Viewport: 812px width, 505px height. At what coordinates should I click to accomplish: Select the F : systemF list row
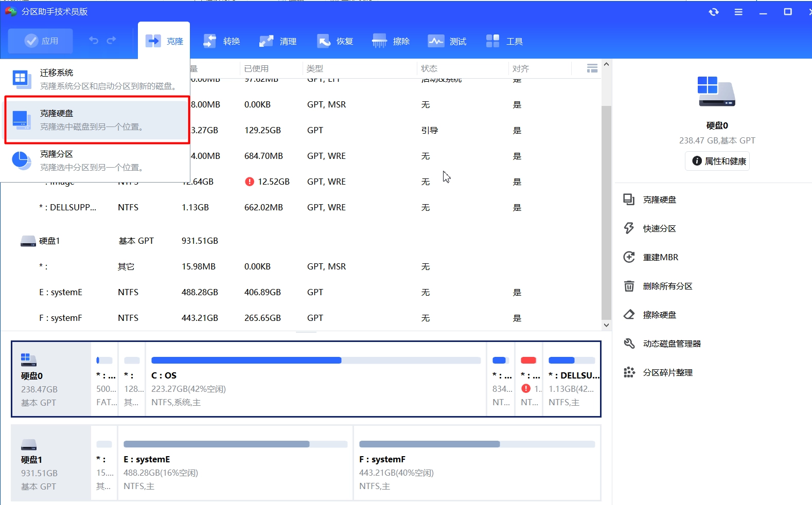[x=301, y=318]
